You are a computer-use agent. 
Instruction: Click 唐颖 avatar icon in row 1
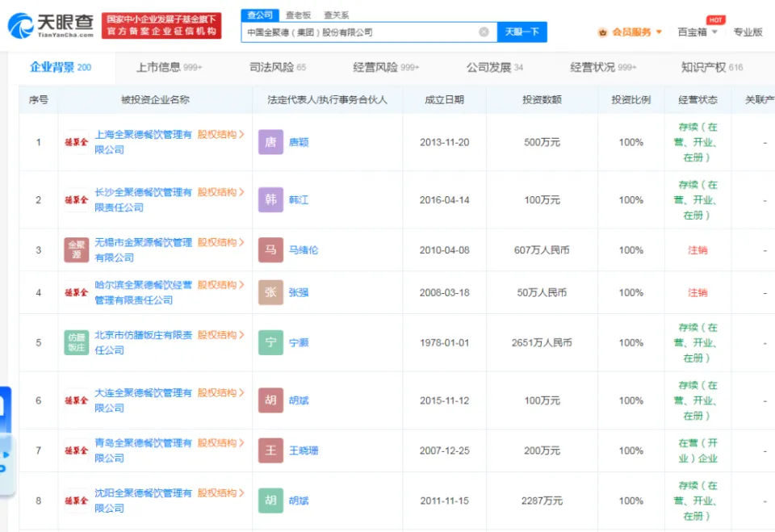pyautogui.click(x=270, y=142)
